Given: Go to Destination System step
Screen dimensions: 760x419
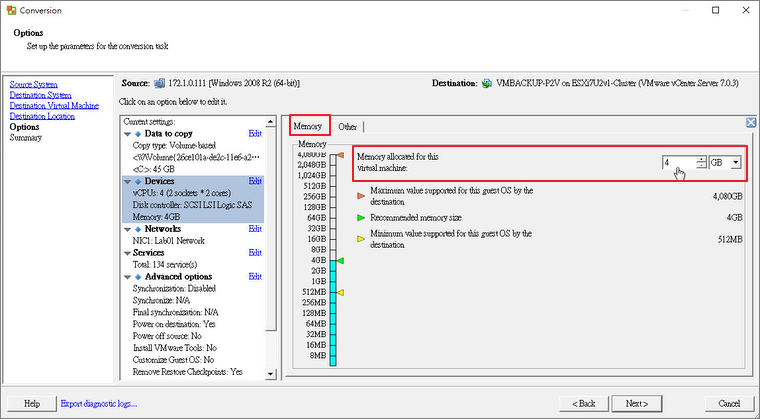Looking at the screenshot, I should click(40, 95).
